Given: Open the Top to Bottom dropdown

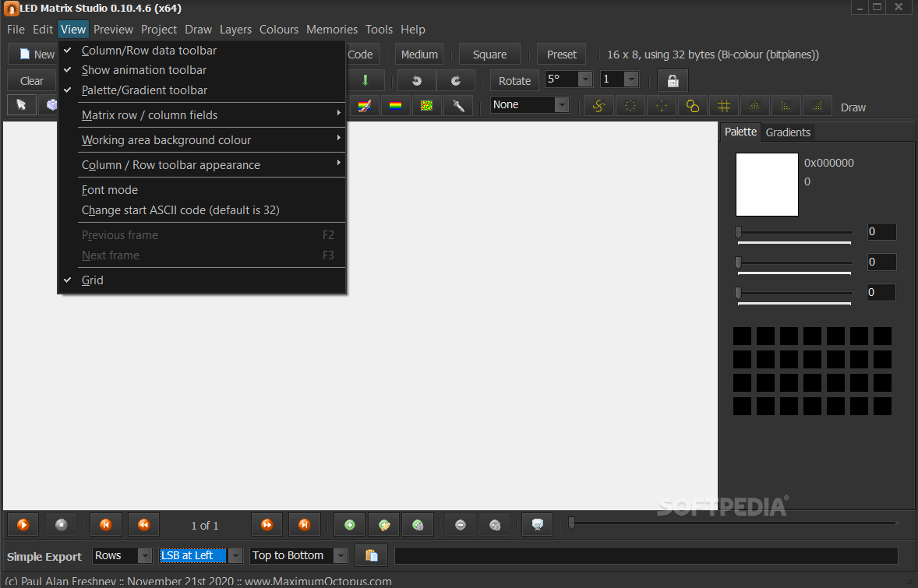Looking at the screenshot, I should (340, 555).
